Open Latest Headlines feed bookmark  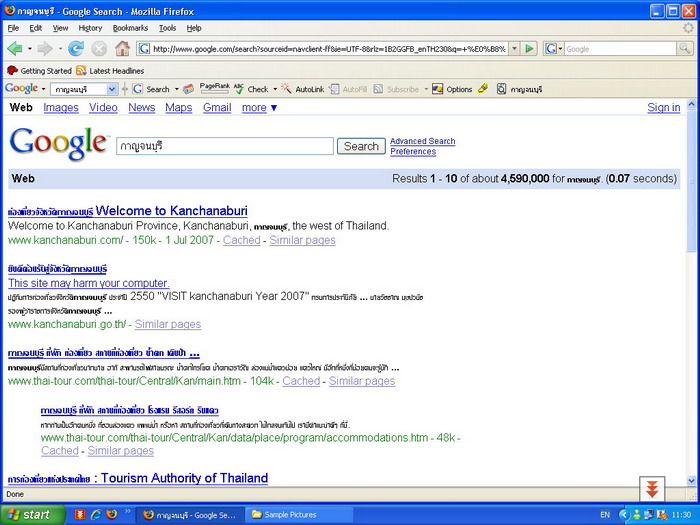(x=110, y=71)
